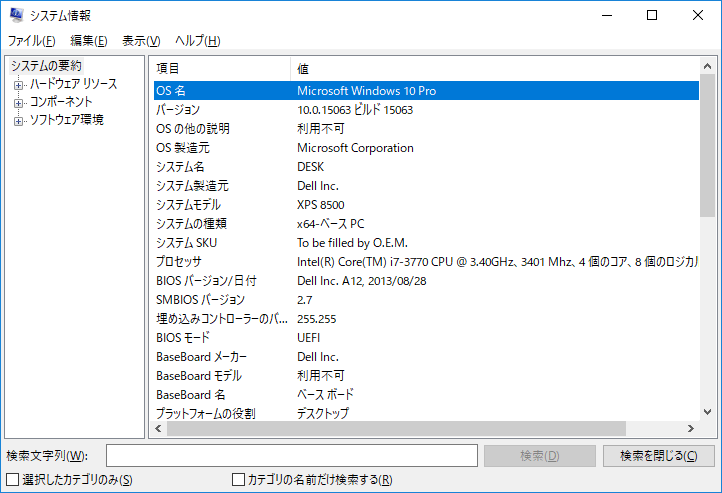Enable the 選択したカテゴリのみ(S) checkbox
Image resolution: width=722 pixels, height=493 pixels.
(13, 480)
